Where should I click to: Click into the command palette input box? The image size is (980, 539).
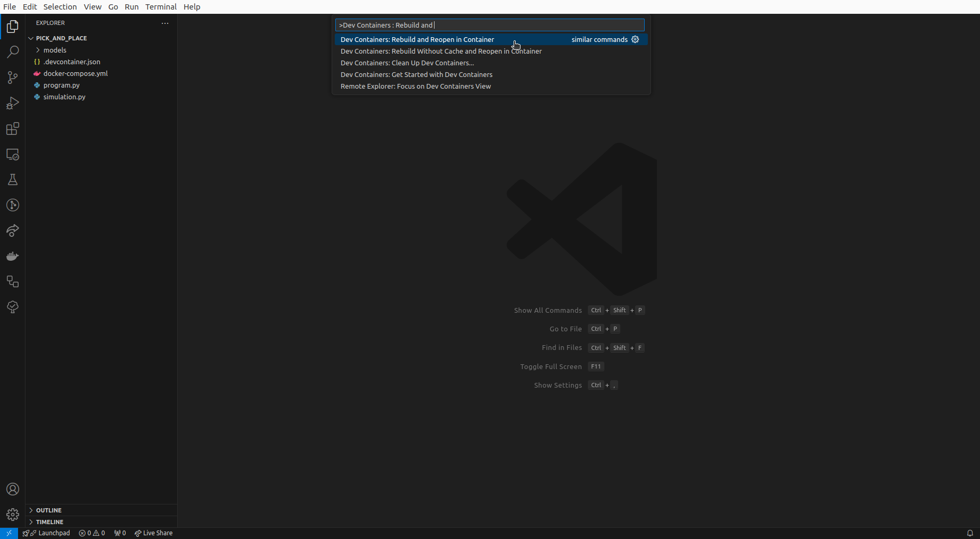pyautogui.click(x=490, y=25)
